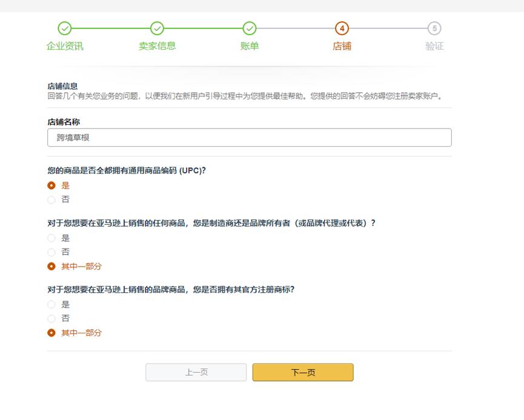Click the completed checkmark icon above 企业资讯
This screenshot has width=524, height=420.
(x=65, y=27)
